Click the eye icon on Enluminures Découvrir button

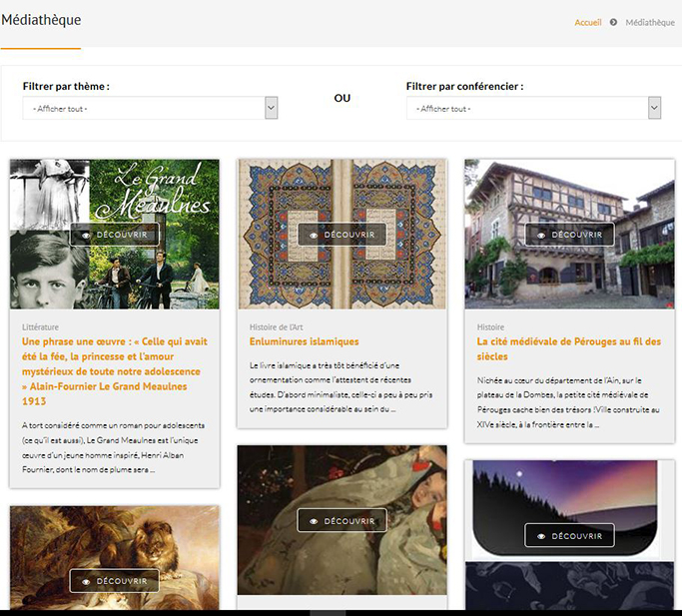click(314, 236)
